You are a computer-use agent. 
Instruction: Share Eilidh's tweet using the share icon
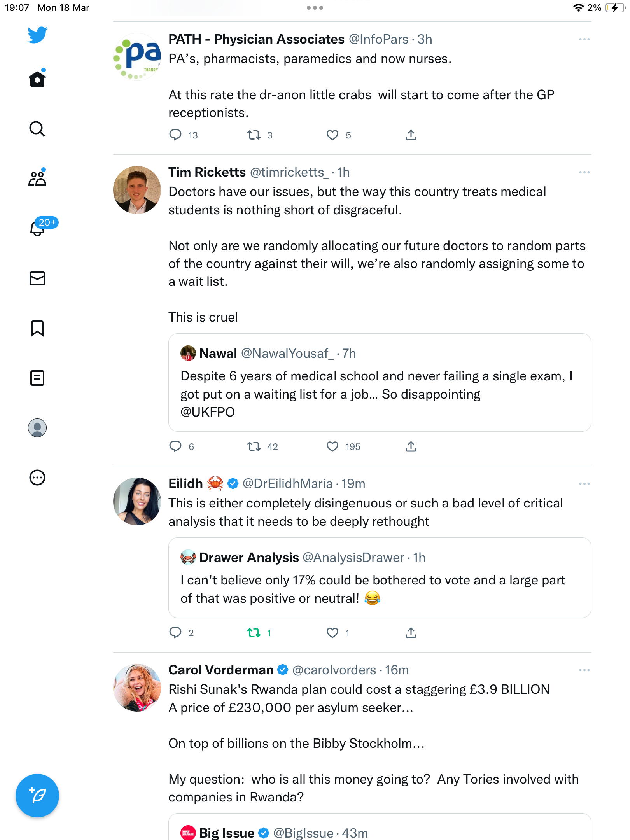[x=411, y=633]
